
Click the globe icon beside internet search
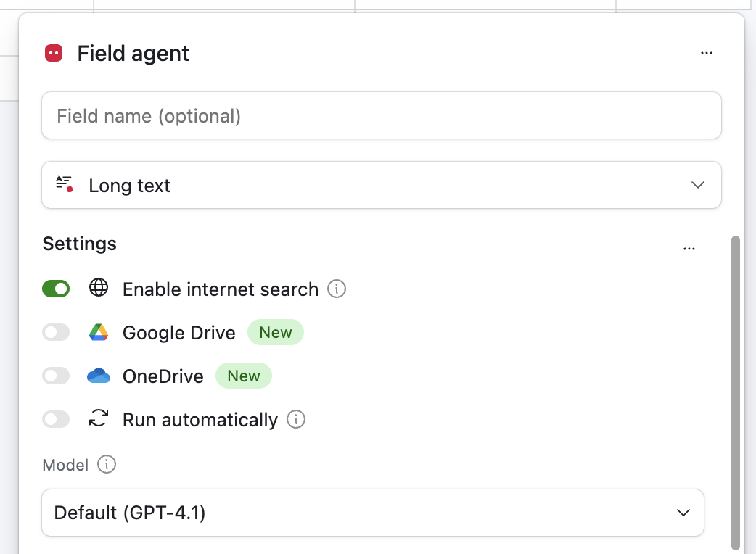(x=99, y=289)
